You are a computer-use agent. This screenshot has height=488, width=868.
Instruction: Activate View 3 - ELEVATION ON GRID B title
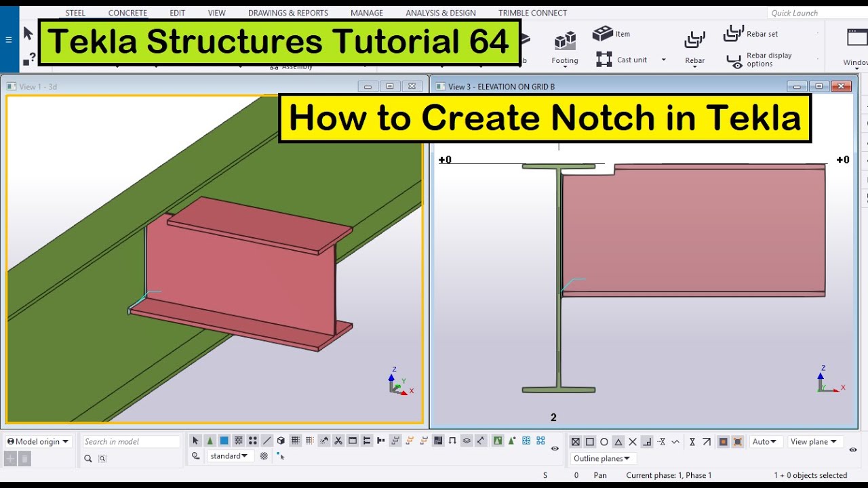(x=501, y=87)
